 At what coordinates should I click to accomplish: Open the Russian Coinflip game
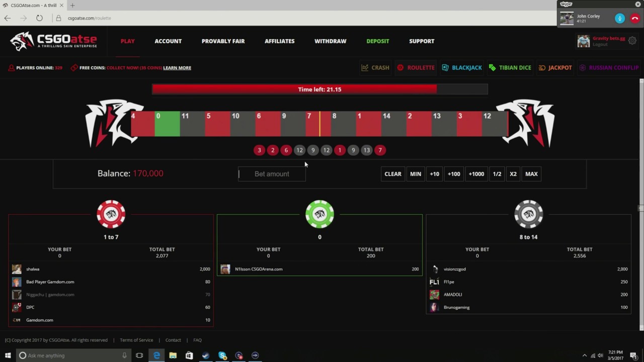[609, 67]
